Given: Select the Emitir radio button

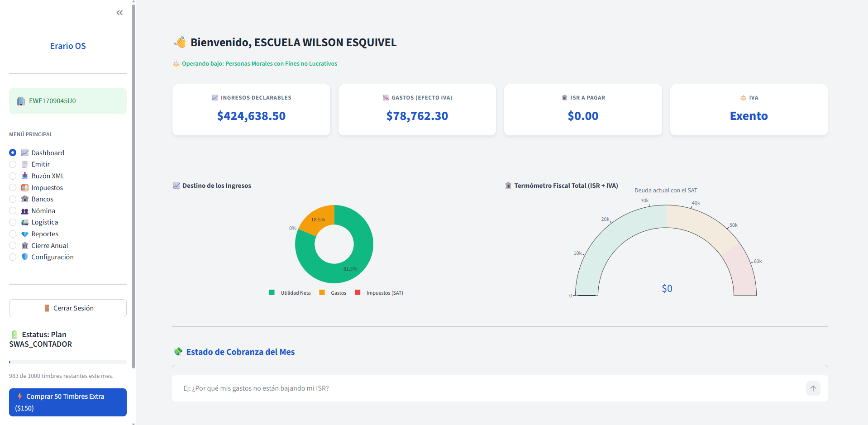Looking at the screenshot, I should (x=13, y=164).
